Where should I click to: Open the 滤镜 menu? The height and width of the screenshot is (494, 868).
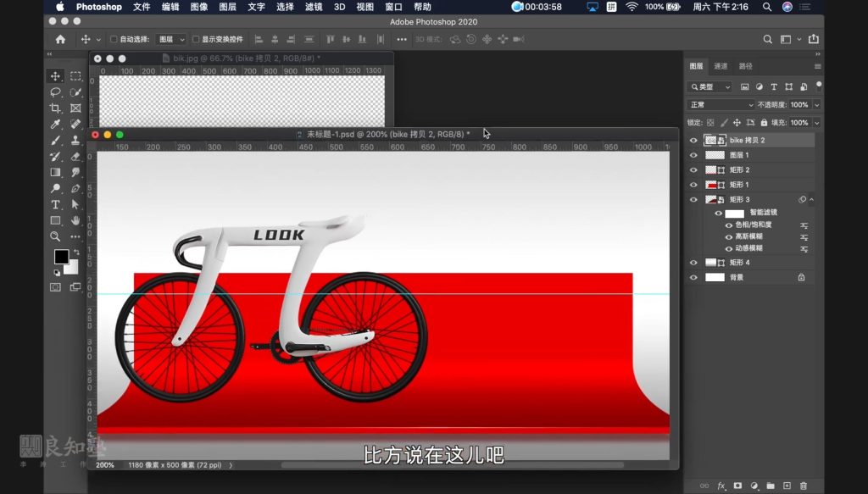coord(313,7)
